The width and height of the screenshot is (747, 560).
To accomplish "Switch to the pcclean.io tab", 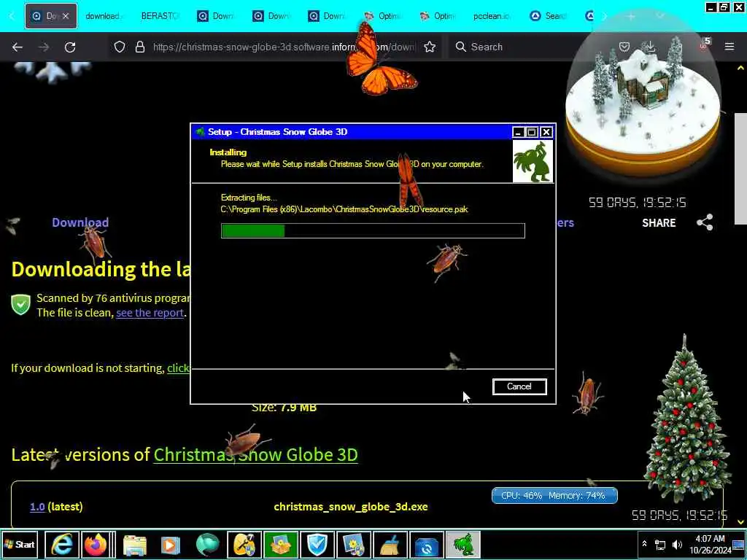I will tap(492, 16).
